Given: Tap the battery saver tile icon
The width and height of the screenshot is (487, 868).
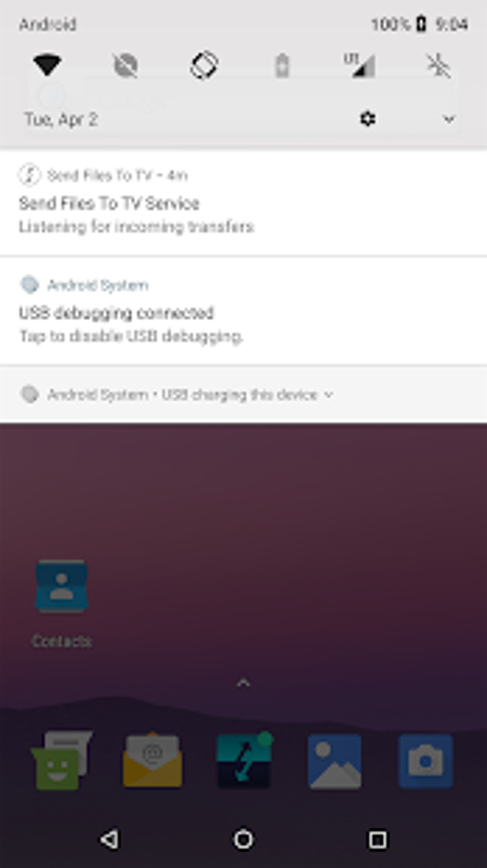Looking at the screenshot, I should click(x=282, y=65).
